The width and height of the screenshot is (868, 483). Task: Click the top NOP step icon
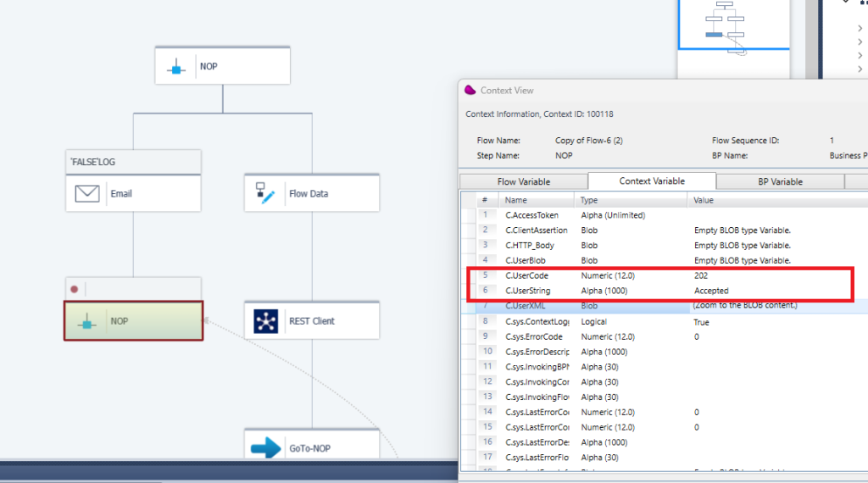pyautogui.click(x=176, y=66)
